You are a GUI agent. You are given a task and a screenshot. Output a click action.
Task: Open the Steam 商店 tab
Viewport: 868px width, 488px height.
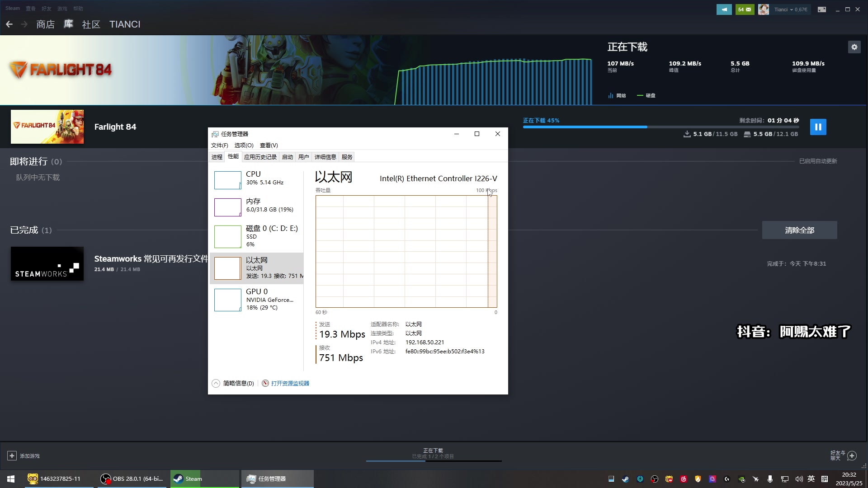click(45, 24)
